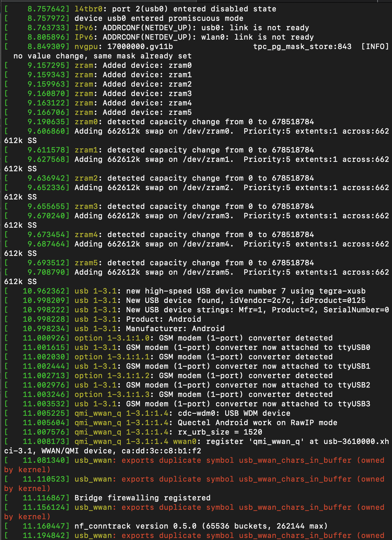Click 'zram2: detected capacity change' line
Viewport: 392px width, 540px height.
pos(159,178)
